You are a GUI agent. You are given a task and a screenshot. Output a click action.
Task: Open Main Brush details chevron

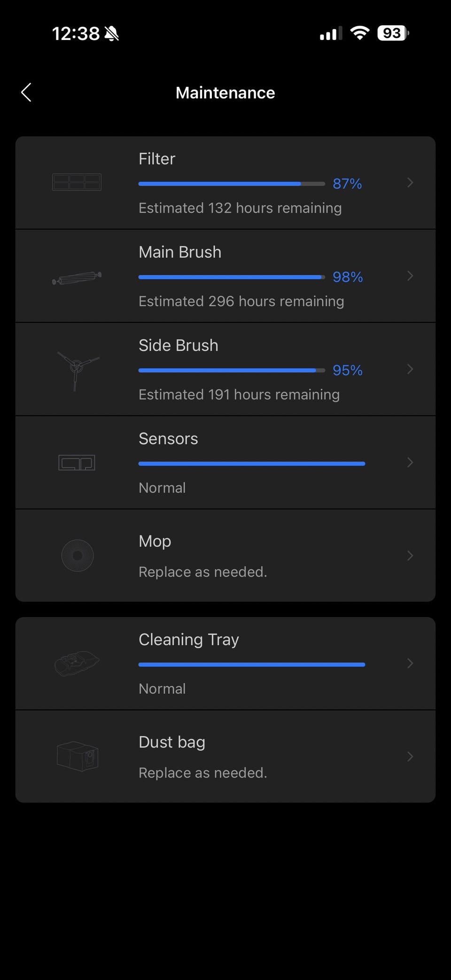[410, 276]
